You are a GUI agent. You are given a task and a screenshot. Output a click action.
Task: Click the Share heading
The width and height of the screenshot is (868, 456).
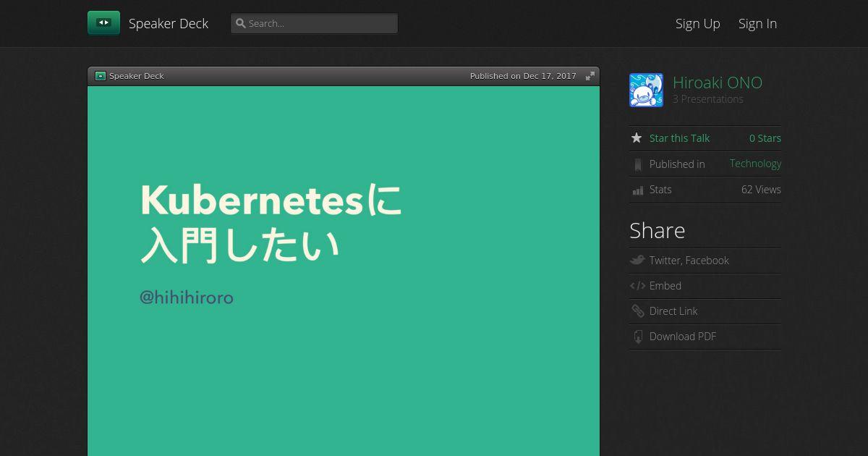point(658,230)
